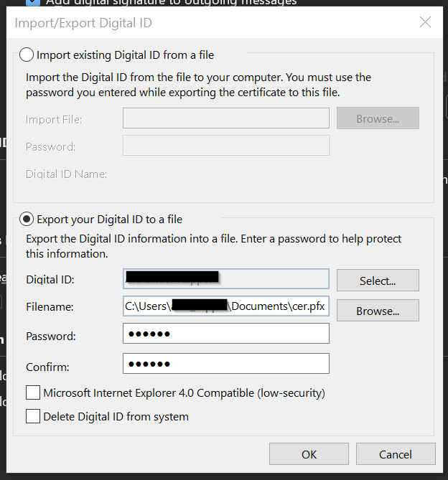The image size is (448, 480).
Task: Choose Export your Digital ID to a file
Action: click(x=27, y=219)
